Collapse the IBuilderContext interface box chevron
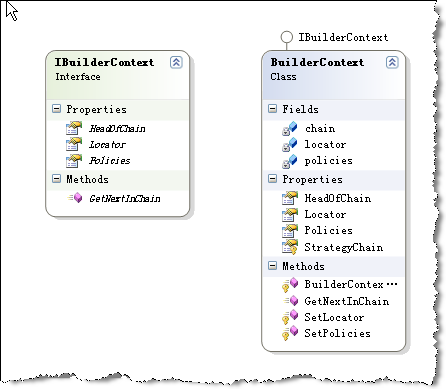 [x=176, y=62]
